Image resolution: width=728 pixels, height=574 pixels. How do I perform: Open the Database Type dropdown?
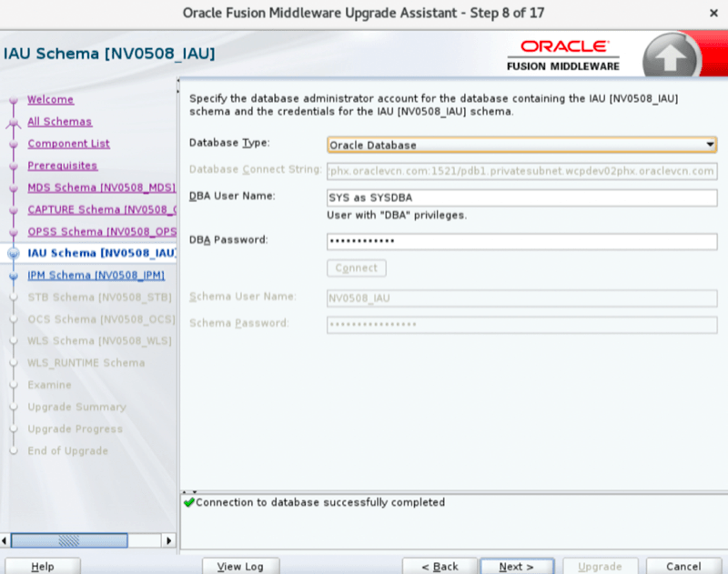coord(521,145)
